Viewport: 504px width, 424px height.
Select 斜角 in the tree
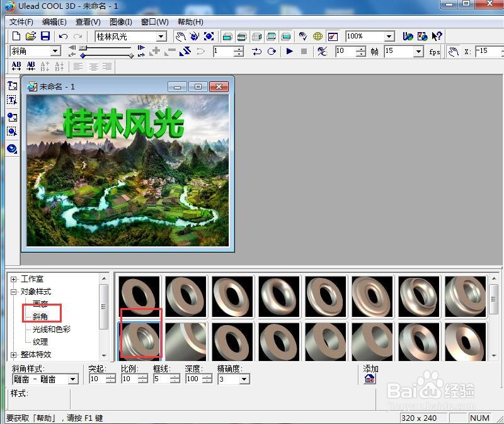40,317
